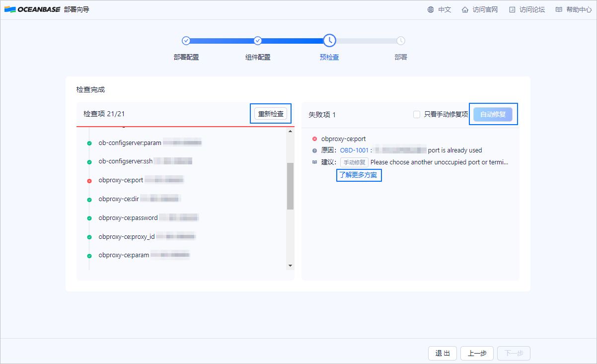Viewport: 597px width, 364px height.
Task: Click green status icon for ob-configserver:param
Action: coord(89,143)
